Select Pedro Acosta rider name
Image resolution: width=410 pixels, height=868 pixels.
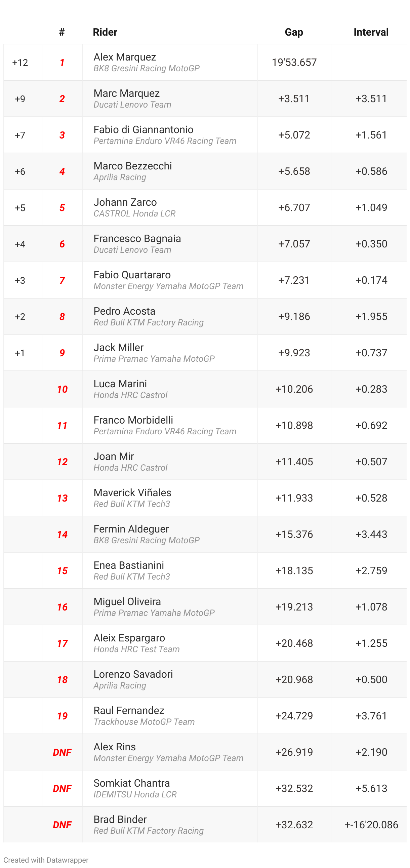[124, 311]
